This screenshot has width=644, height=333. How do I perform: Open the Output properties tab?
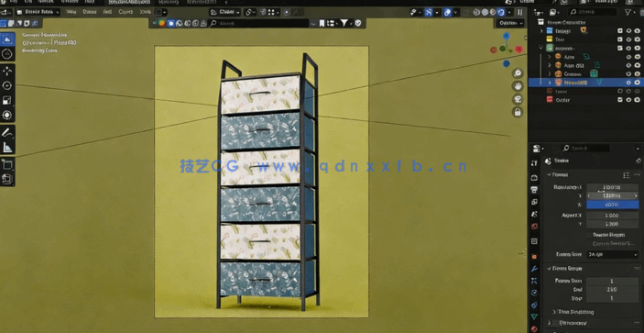(534, 190)
